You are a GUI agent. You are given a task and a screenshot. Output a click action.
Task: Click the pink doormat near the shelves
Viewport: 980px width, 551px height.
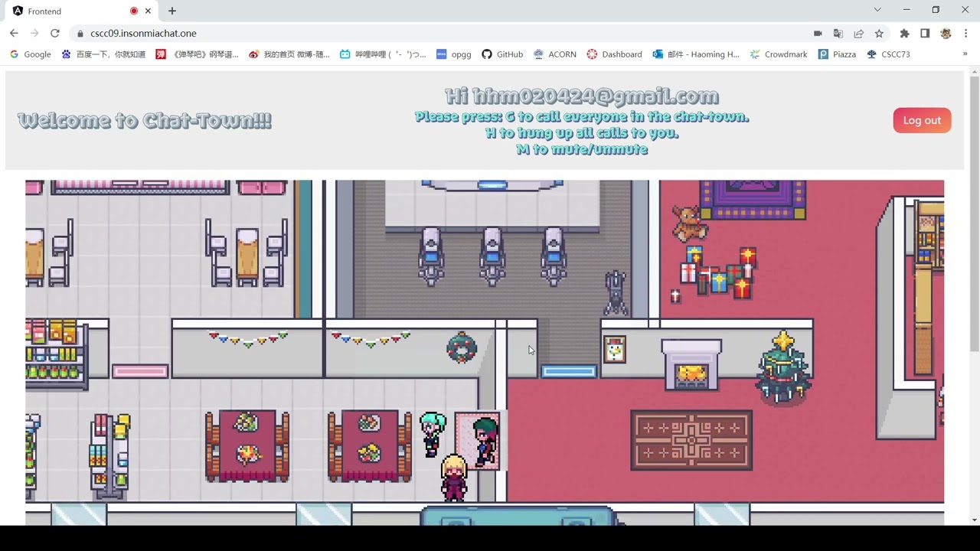(140, 372)
